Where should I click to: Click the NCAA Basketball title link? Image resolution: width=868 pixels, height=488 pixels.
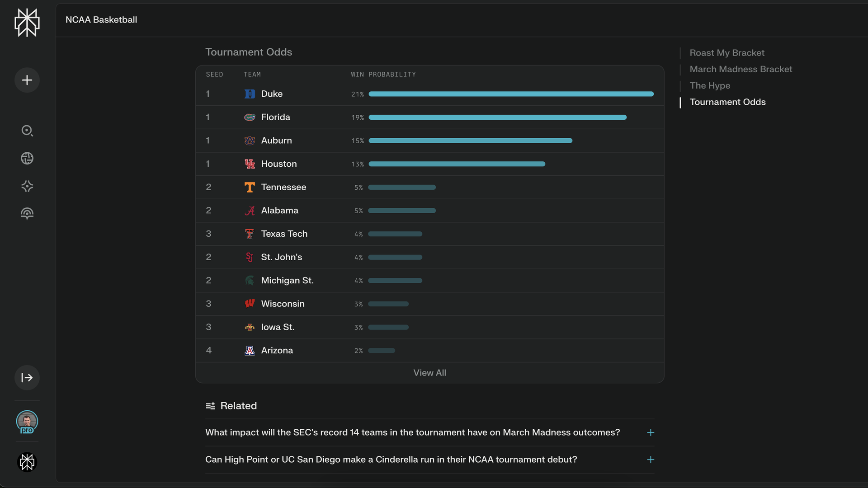[x=101, y=20]
